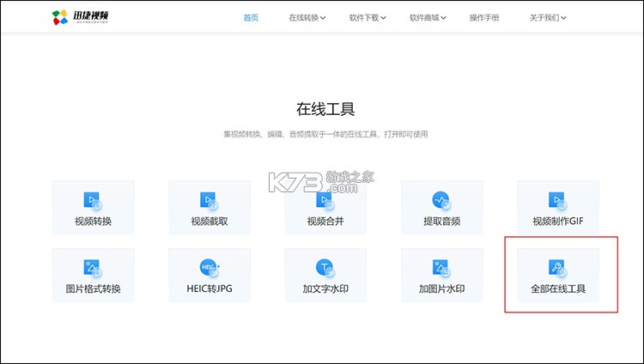Image resolution: width=644 pixels, height=364 pixels.
Task: Open the HEIC转JPG label link
Action: pyautogui.click(x=209, y=288)
